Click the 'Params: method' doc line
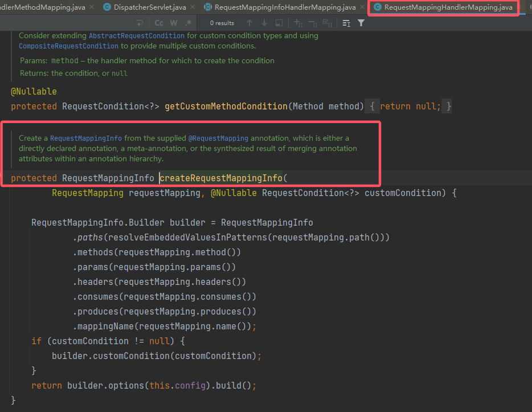 tap(147, 61)
